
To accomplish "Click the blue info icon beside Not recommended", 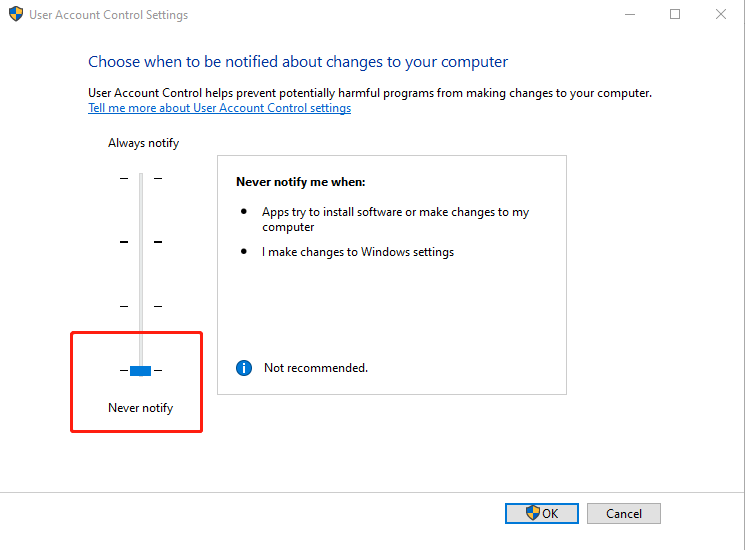I will 243,368.
